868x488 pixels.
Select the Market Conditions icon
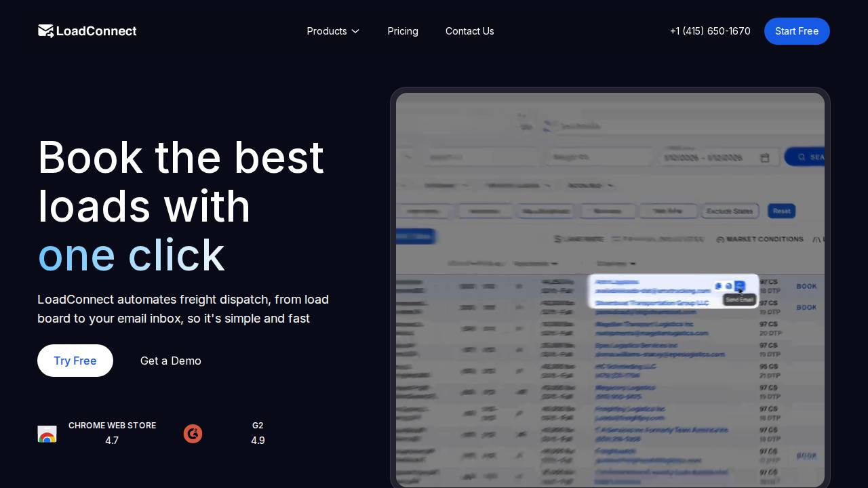(720, 239)
